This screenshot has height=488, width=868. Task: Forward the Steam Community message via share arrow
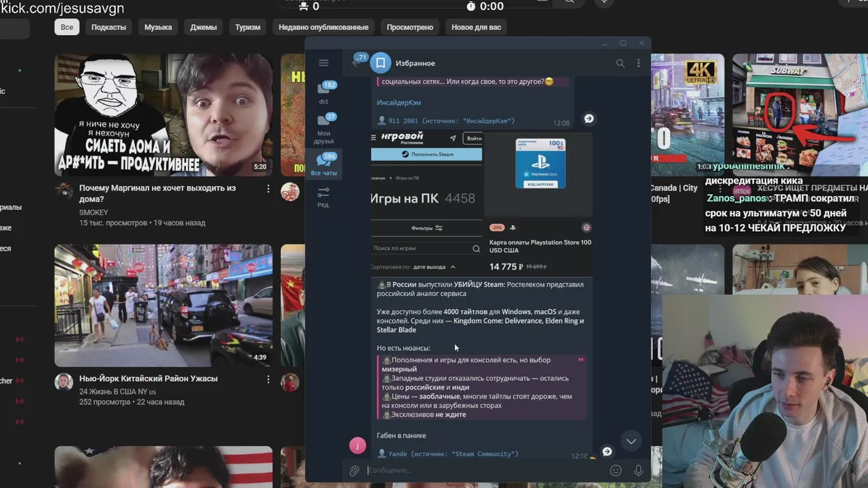[607, 451]
